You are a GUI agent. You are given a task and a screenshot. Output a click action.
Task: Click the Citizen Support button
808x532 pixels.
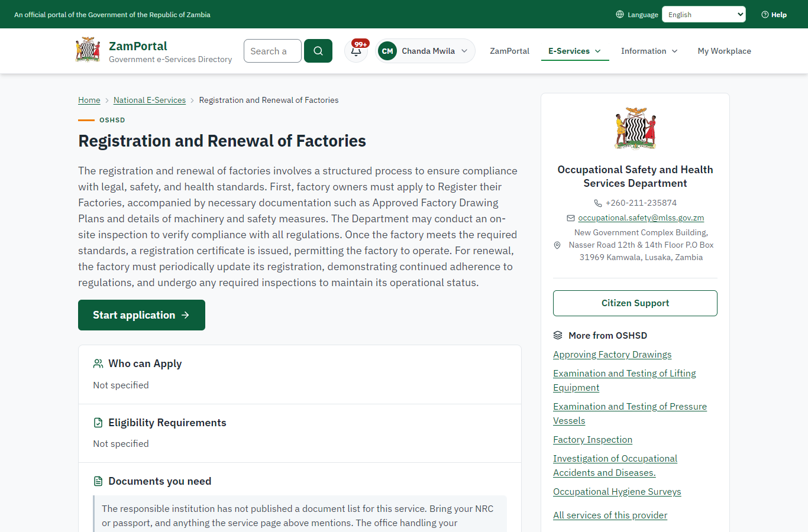(x=635, y=303)
